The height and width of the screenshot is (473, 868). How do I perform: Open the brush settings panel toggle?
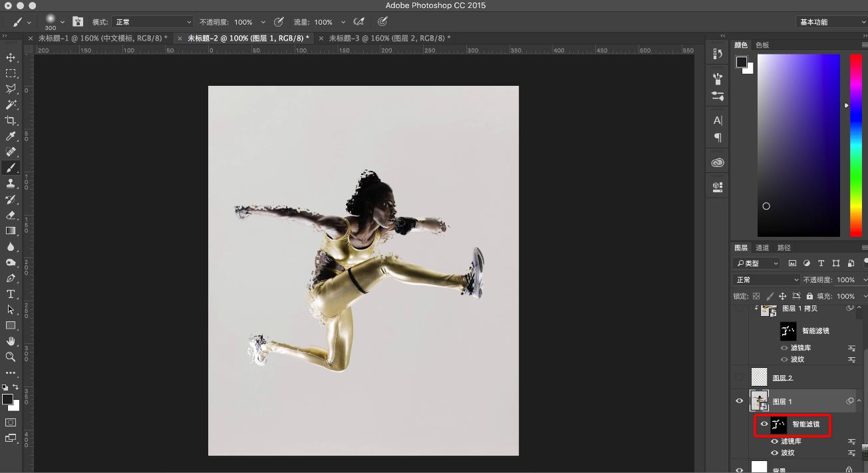pyautogui.click(x=78, y=22)
